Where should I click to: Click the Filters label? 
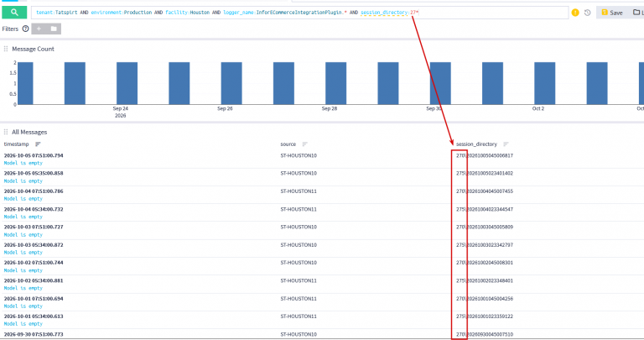10,29
